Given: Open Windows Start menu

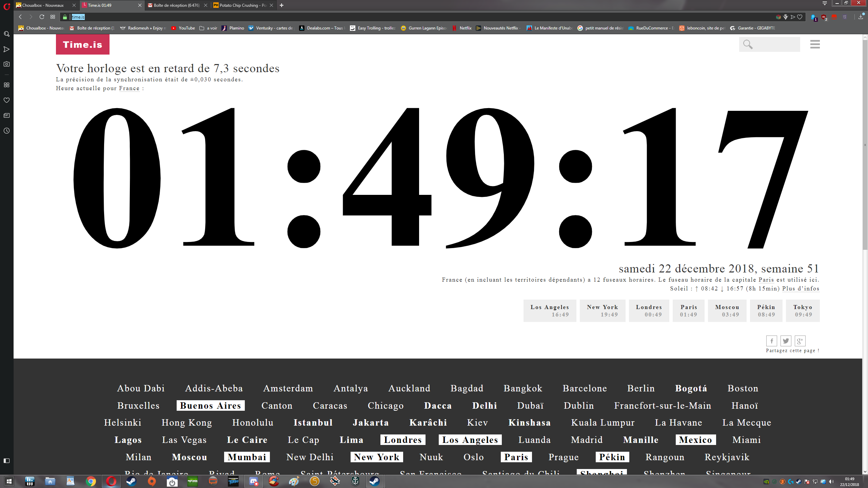Looking at the screenshot, I should pos(9,481).
